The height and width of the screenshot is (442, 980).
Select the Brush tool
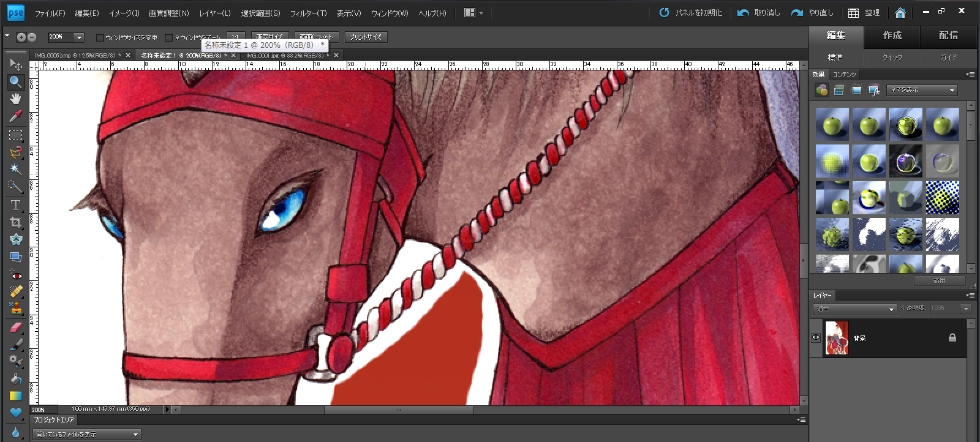[x=16, y=344]
